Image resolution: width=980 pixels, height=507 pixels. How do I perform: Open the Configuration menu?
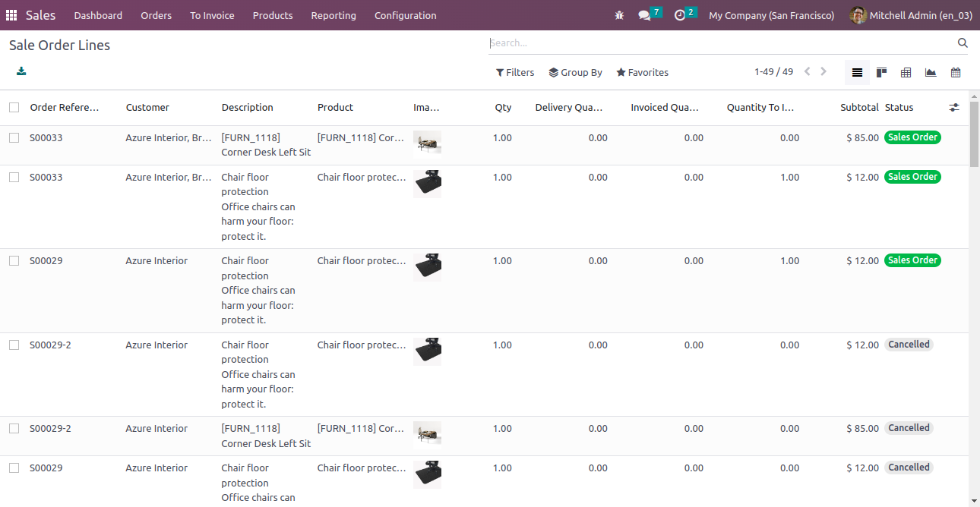coord(405,15)
